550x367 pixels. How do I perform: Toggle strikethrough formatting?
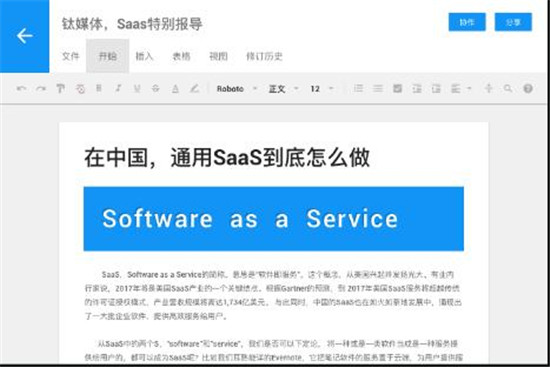[155, 89]
